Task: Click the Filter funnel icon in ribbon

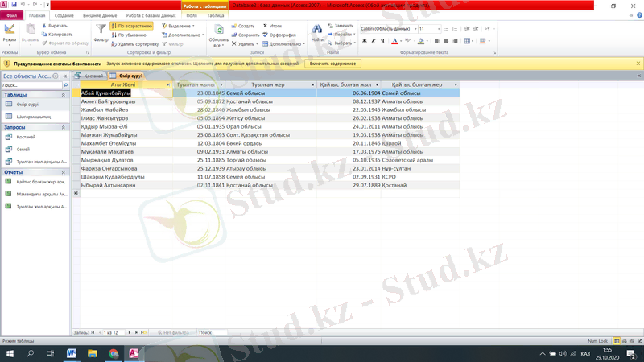Action: [x=101, y=31]
